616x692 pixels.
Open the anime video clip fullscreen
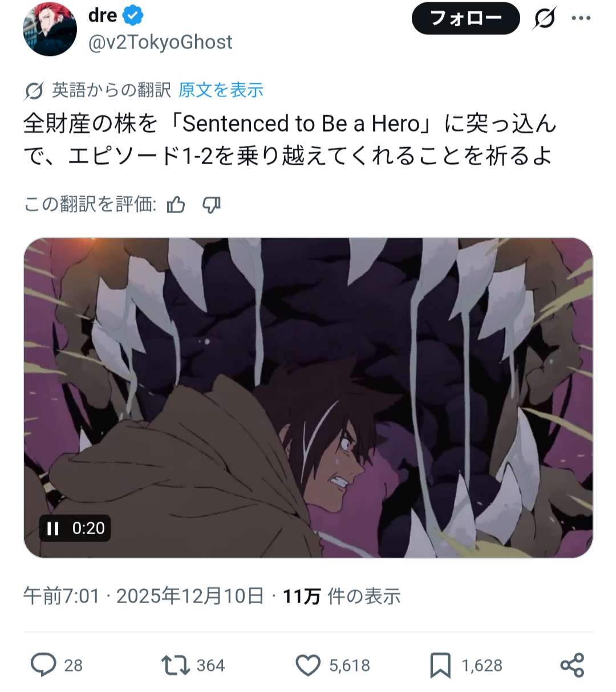coord(308,397)
